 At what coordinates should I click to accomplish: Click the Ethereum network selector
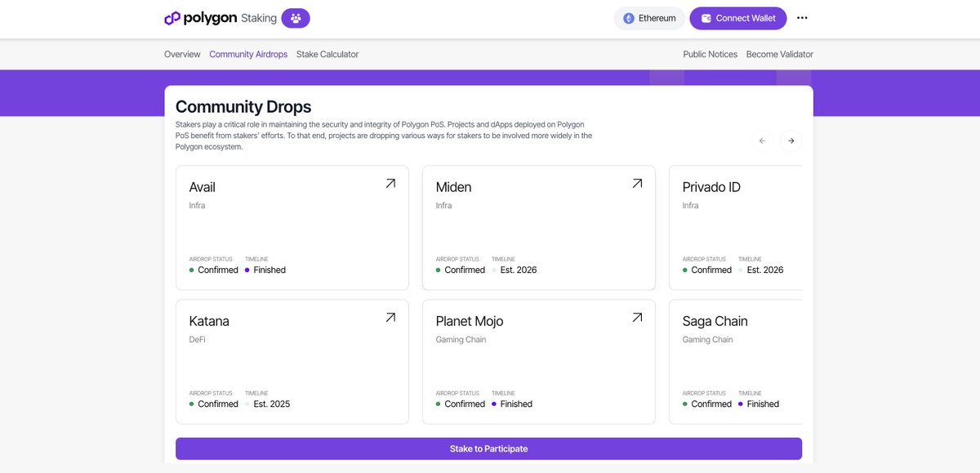click(649, 18)
